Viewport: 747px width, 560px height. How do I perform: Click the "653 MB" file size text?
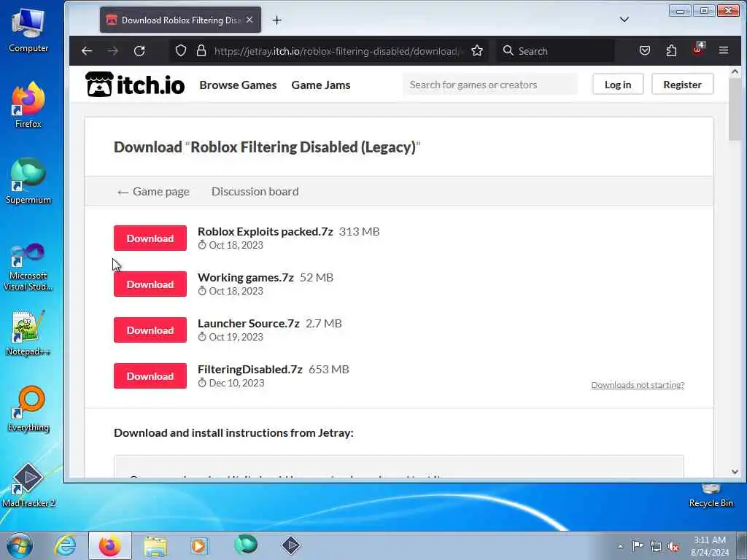(x=329, y=370)
